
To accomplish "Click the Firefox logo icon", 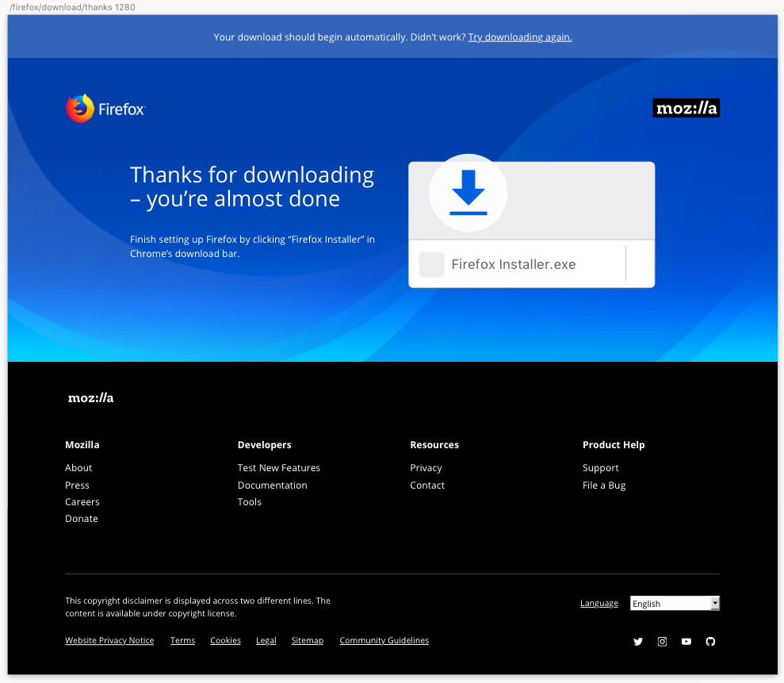I will point(80,109).
